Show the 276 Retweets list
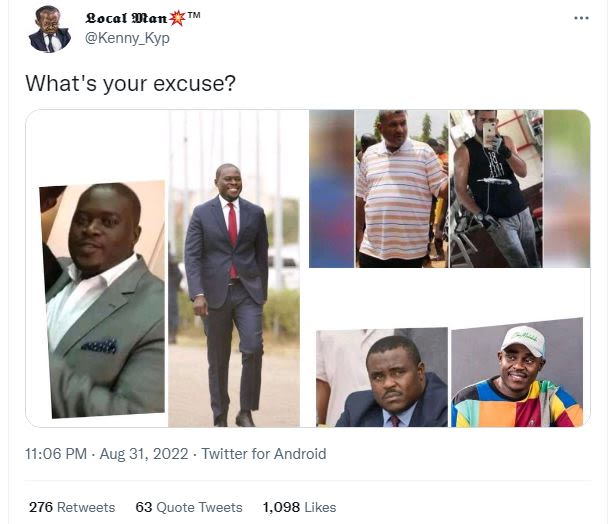 point(71,507)
